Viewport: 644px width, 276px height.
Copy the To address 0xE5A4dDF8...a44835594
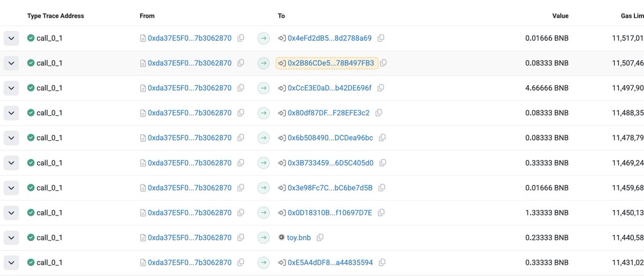click(382, 263)
